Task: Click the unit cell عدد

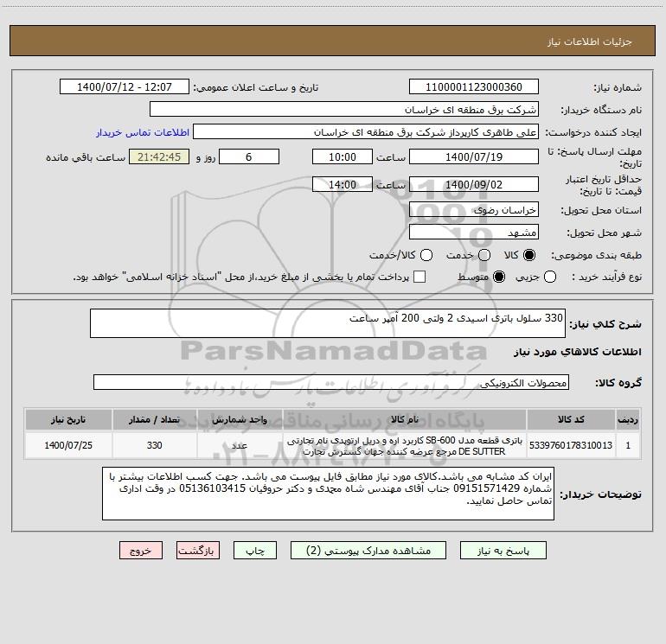Action: [240, 445]
